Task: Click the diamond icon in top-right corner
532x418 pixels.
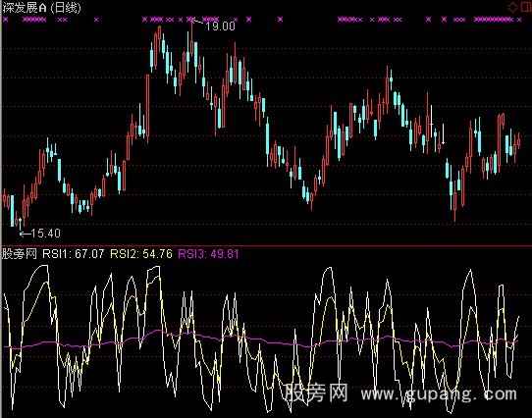Action: (512, 7)
